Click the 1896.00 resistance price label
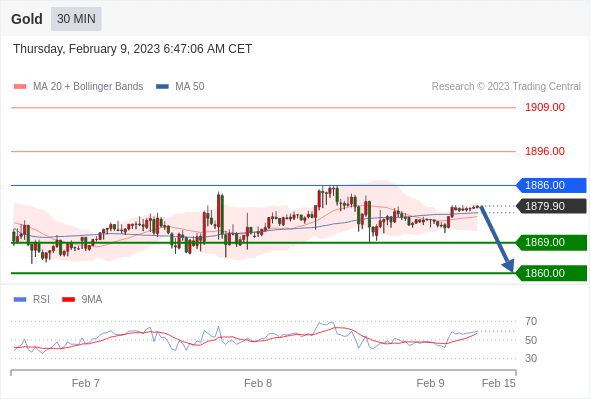 (x=545, y=151)
